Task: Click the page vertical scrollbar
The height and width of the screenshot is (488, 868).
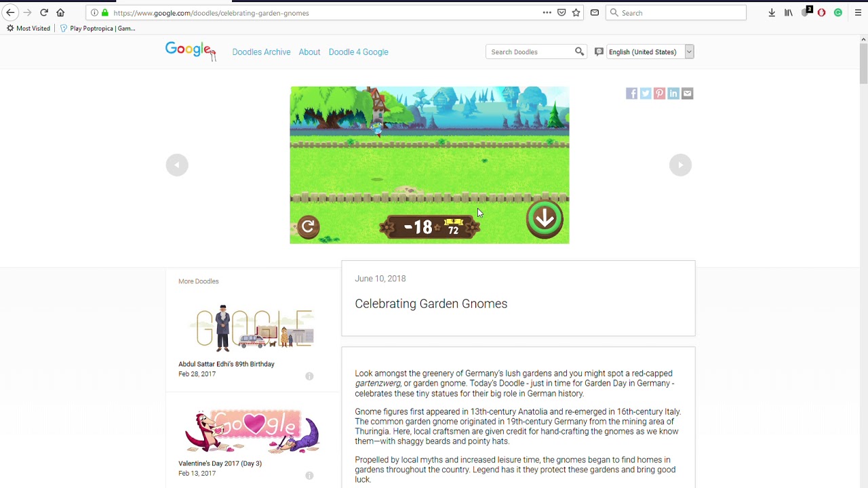Action: point(863,64)
